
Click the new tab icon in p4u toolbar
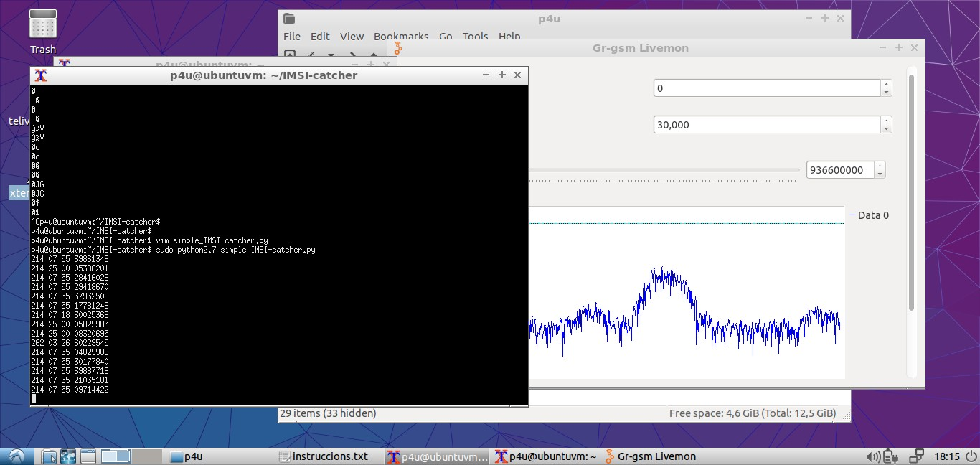pos(290,55)
